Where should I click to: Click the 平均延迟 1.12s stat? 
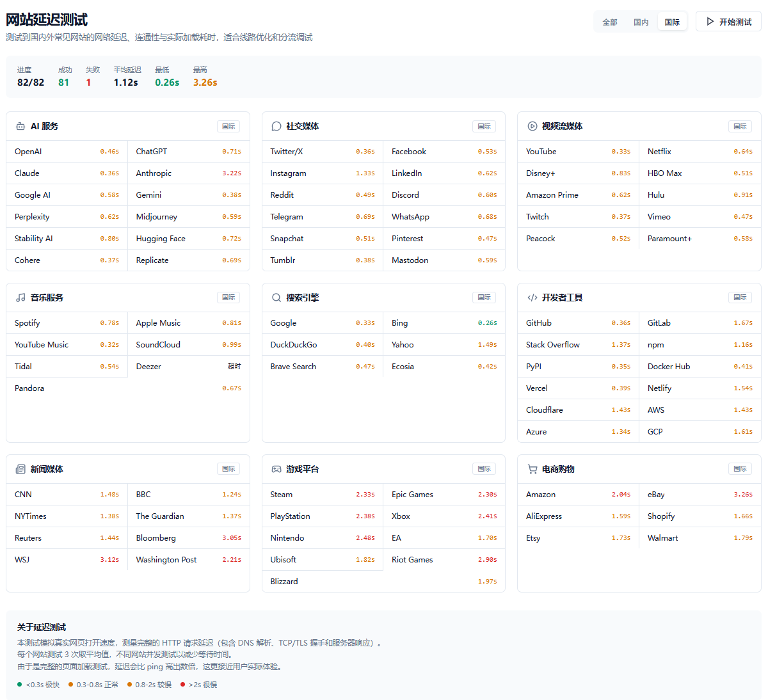pyautogui.click(x=127, y=77)
